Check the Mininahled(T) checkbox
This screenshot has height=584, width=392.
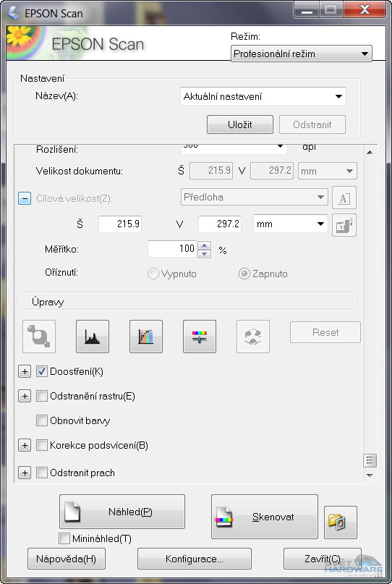click(64, 538)
